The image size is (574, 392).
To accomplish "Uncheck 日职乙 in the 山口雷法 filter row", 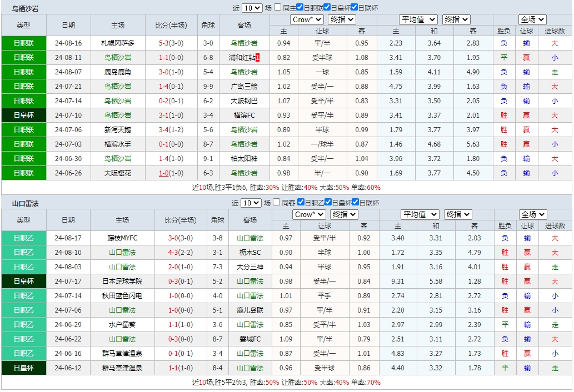I will click(300, 204).
